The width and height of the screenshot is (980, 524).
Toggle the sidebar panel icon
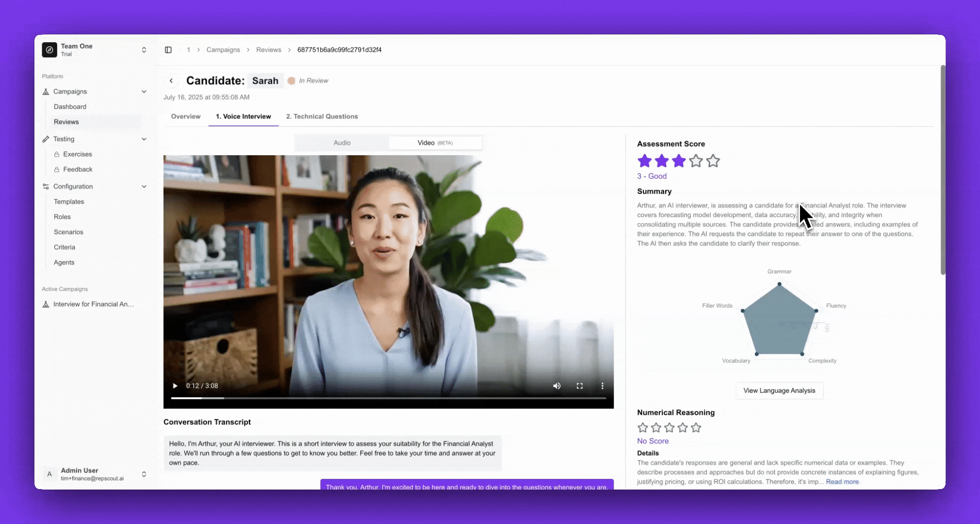pos(168,50)
